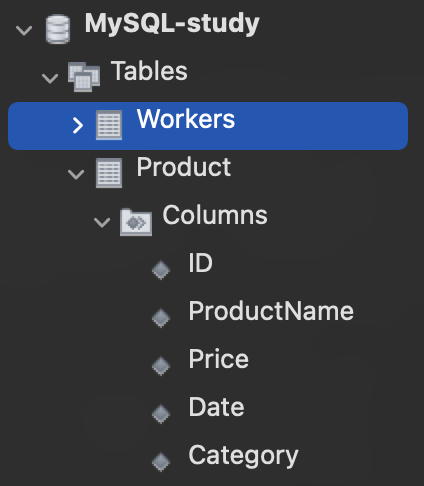Select the Price column label
Viewport: 424px width, 486px height.
tap(219, 359)
